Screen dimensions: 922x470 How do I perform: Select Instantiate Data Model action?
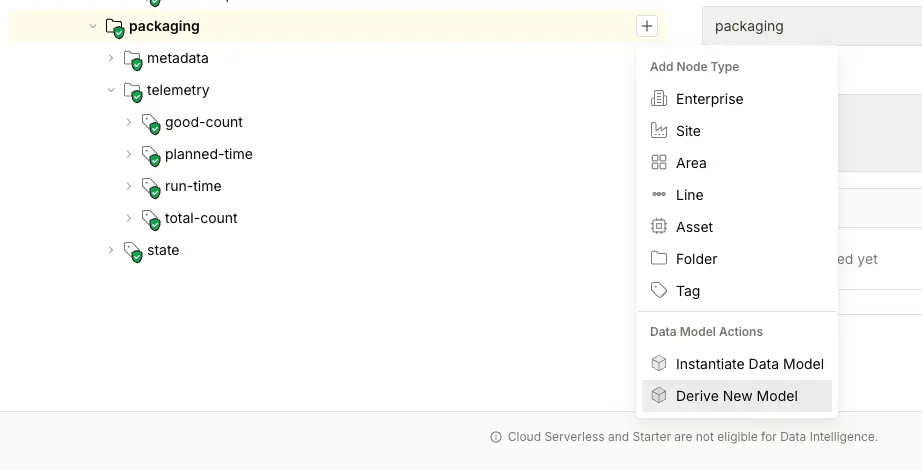[737, 364]
